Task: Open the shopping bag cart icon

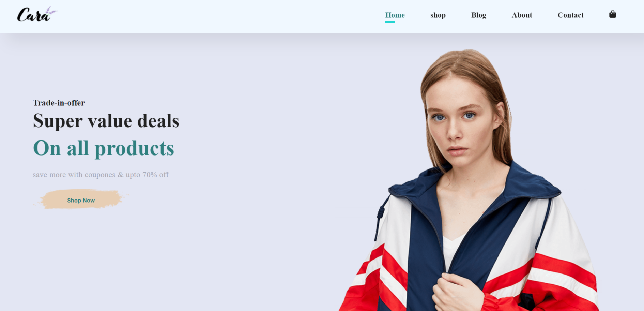Action: (x=612, y=14)
